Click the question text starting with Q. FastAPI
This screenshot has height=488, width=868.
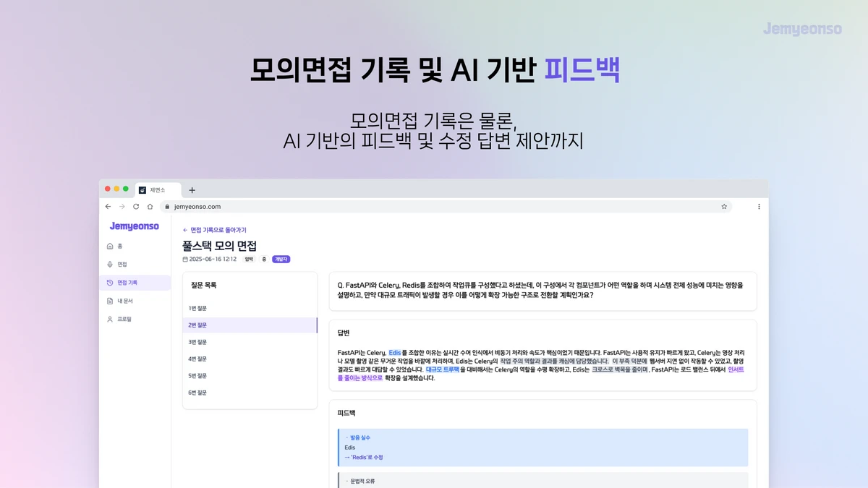click(x=540, y=291)
